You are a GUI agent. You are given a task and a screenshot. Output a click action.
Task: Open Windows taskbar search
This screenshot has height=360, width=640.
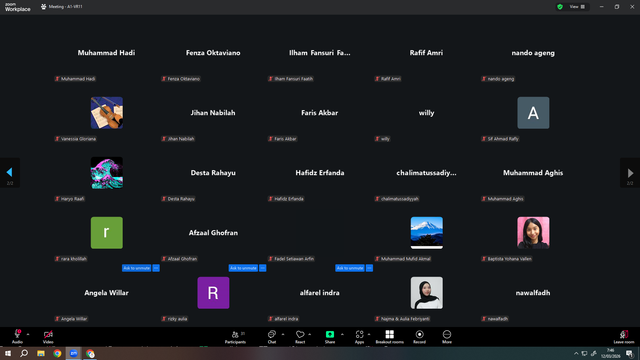tap(24, 353)
